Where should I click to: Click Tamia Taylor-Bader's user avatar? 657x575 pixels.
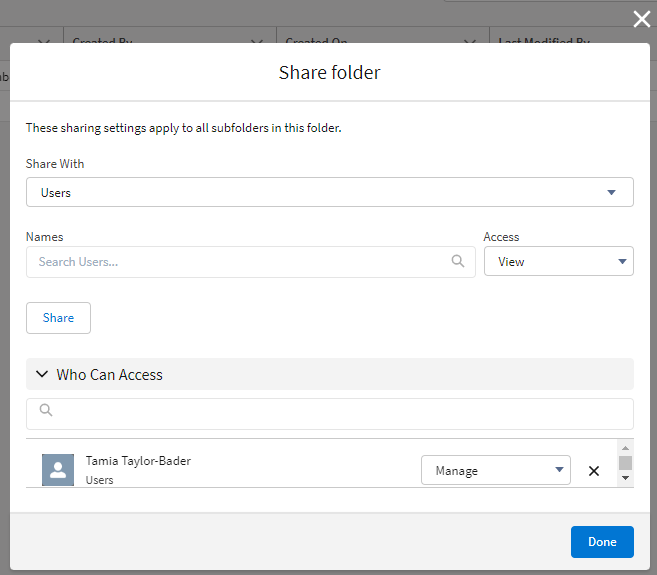[58, 470]
